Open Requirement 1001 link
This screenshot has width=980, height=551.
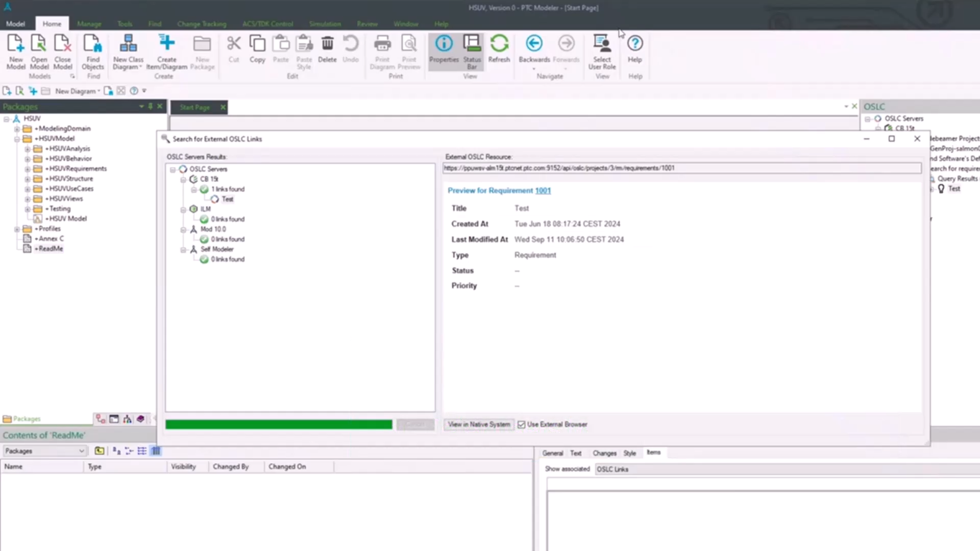(x=543, y=191)
